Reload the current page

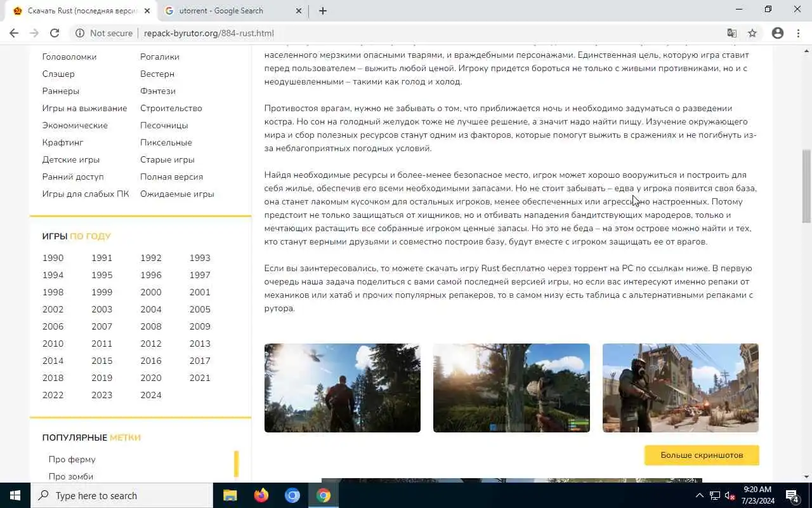click(x=55, y=33)
